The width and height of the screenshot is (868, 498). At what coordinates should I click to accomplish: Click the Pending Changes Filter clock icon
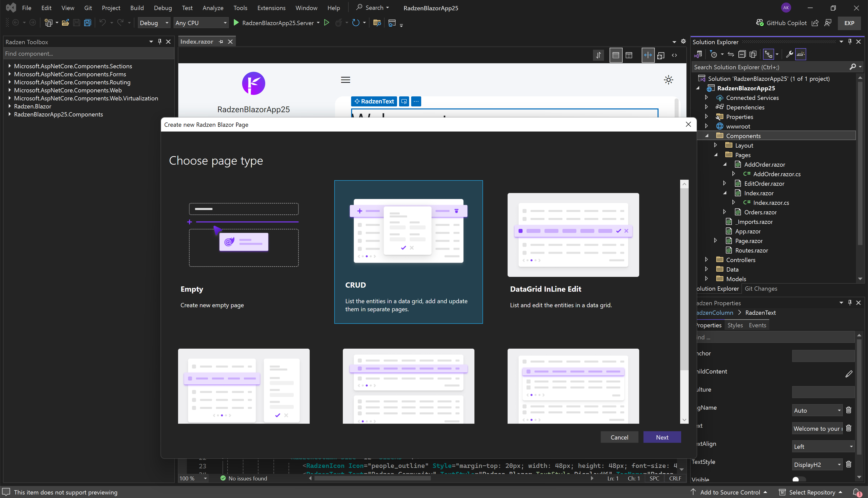pyautogui.click(x=714, y=54)
